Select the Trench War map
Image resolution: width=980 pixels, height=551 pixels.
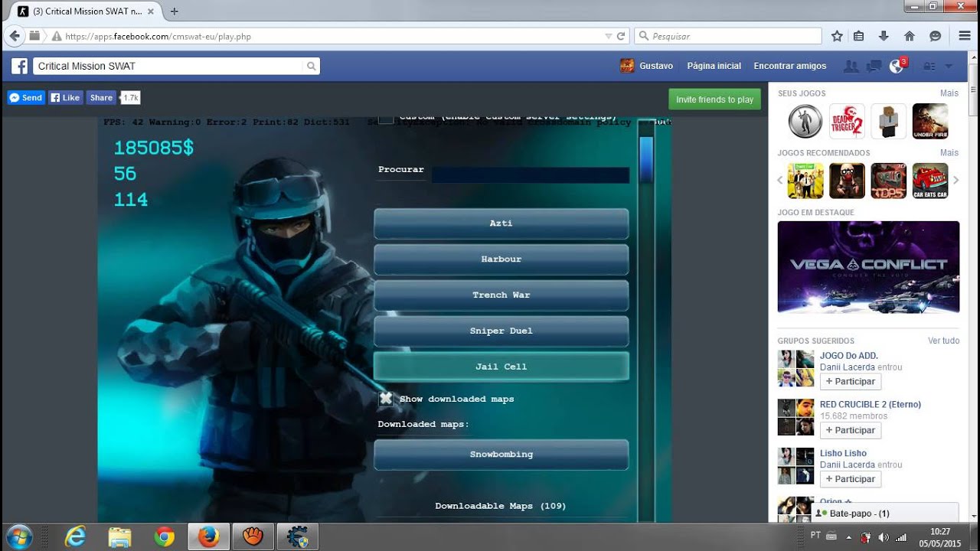point(501,295)
